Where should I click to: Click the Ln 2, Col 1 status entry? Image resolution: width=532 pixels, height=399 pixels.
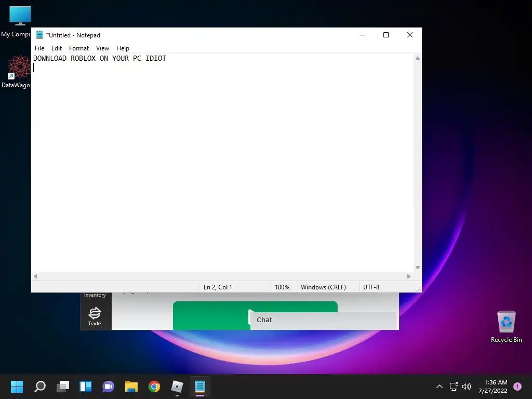[218, 287]
